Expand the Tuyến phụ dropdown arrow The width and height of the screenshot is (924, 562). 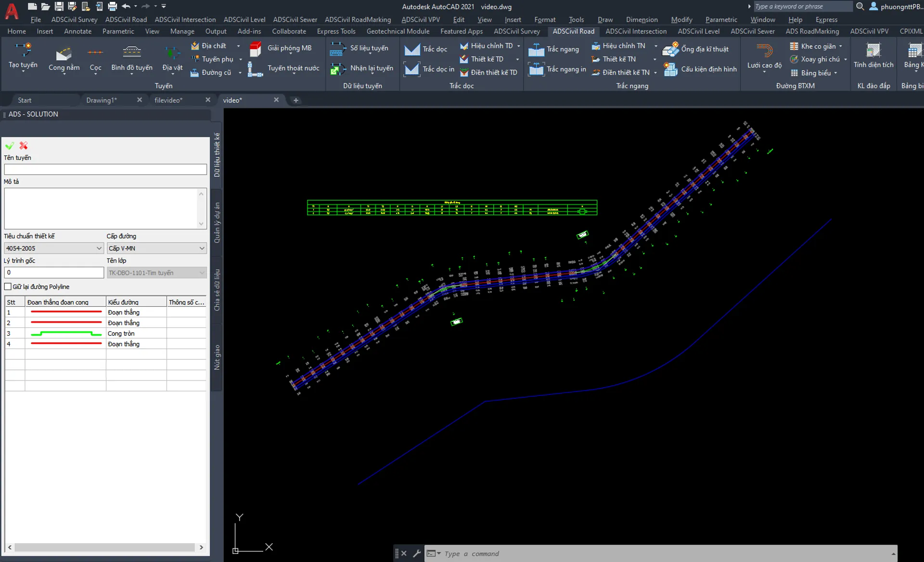click(241, 59)
